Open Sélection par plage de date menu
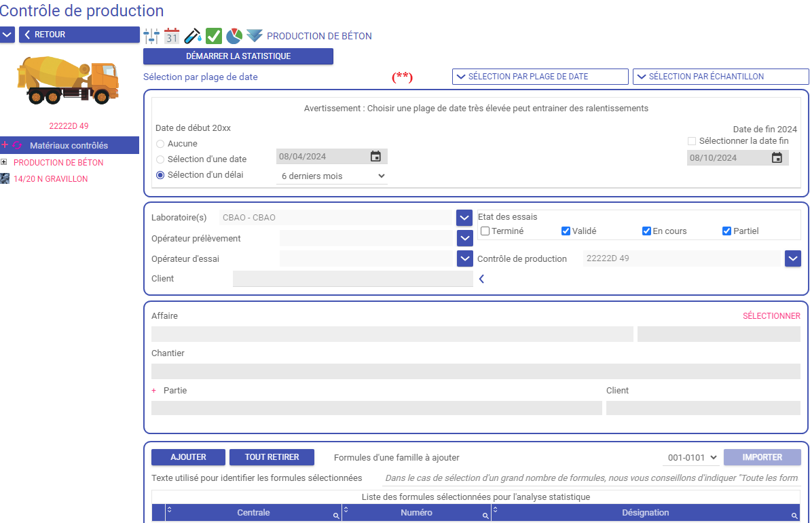812x523 pixels. click(x=540, y=77)
